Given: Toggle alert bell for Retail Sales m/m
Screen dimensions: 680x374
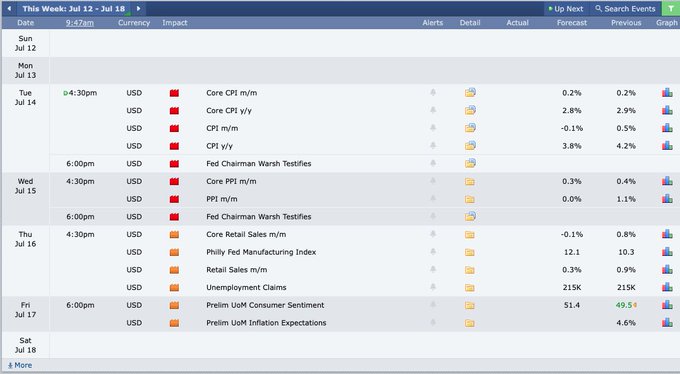Looking at the screenshot, I should point(433,269).
